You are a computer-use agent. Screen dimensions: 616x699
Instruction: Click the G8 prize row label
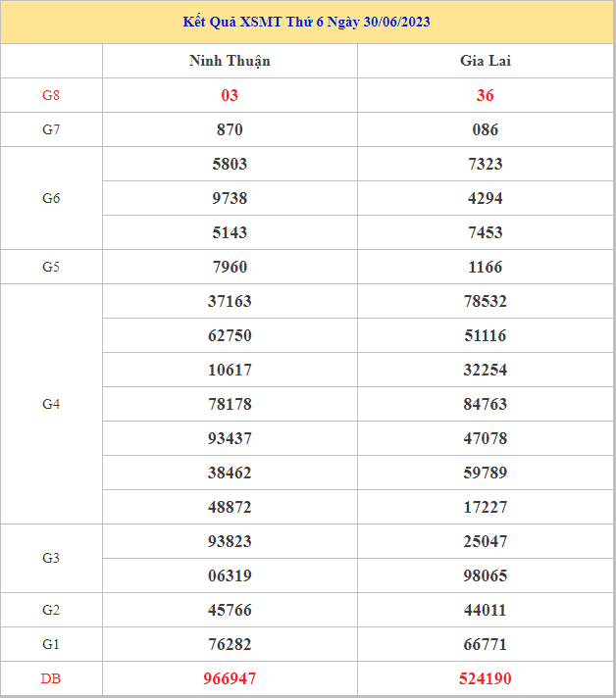click(x=51, y=95)
